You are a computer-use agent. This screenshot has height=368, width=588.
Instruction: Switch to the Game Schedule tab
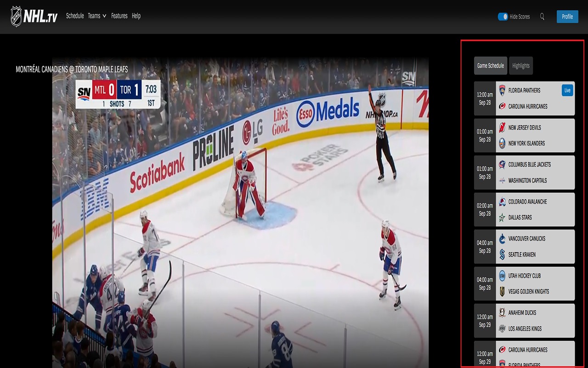(x=491, y=66)
